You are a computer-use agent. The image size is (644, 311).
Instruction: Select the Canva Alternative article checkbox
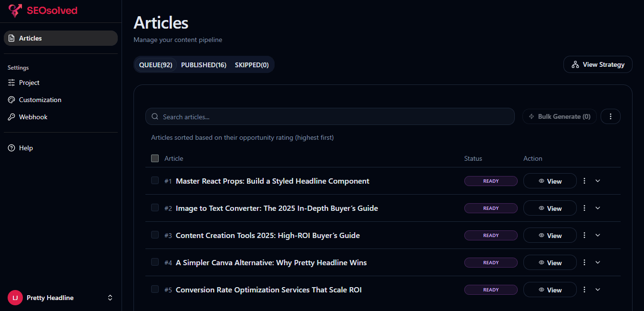[155, 262]
